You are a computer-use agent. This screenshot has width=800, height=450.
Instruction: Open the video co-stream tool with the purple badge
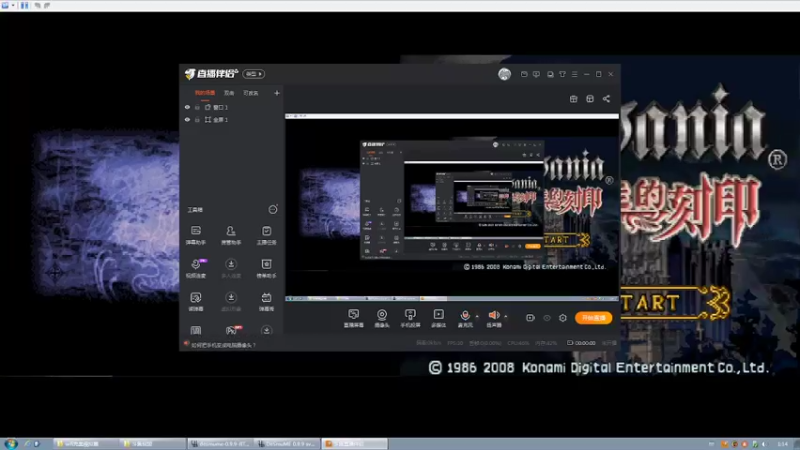(x=196, y=268)
